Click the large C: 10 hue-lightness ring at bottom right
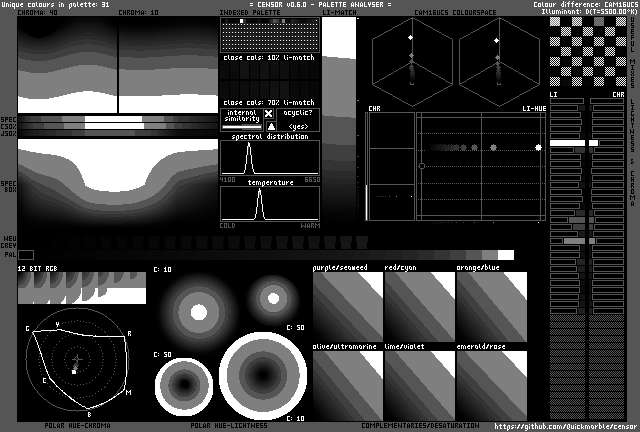Image resolution: width=640 pixels, height=432 pixels. [263, 376]
